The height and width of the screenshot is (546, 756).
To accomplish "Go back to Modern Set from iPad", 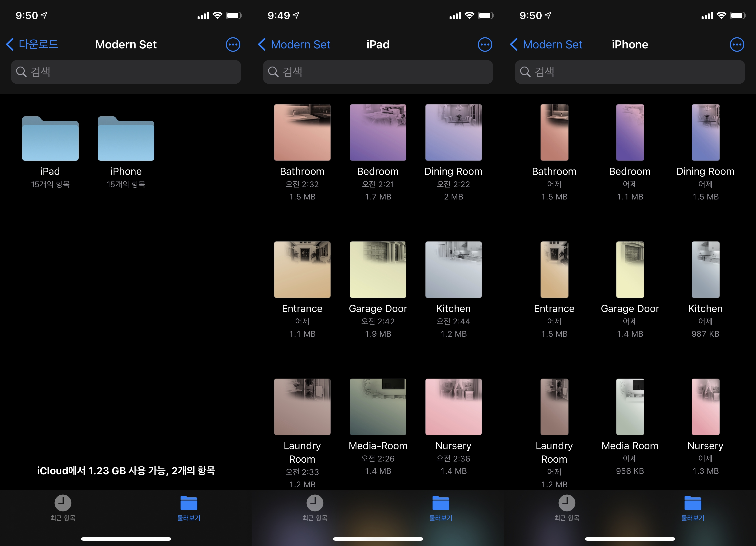I will tap(294, 44).
